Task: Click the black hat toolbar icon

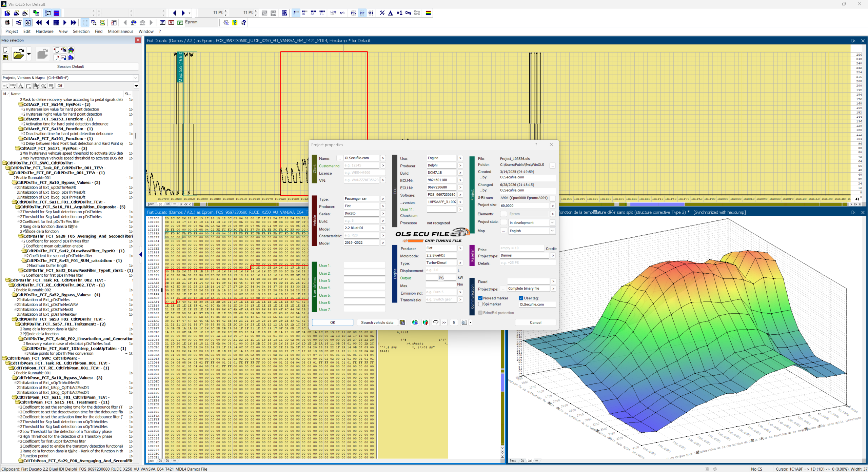Action: (7, 22)
